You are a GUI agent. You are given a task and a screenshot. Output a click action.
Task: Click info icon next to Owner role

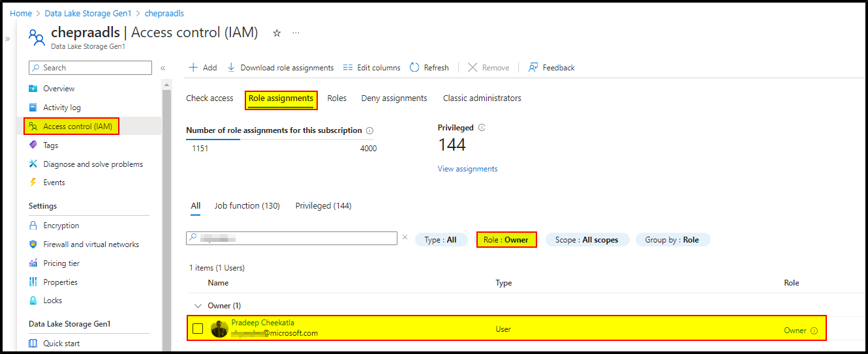coord(814,331)
